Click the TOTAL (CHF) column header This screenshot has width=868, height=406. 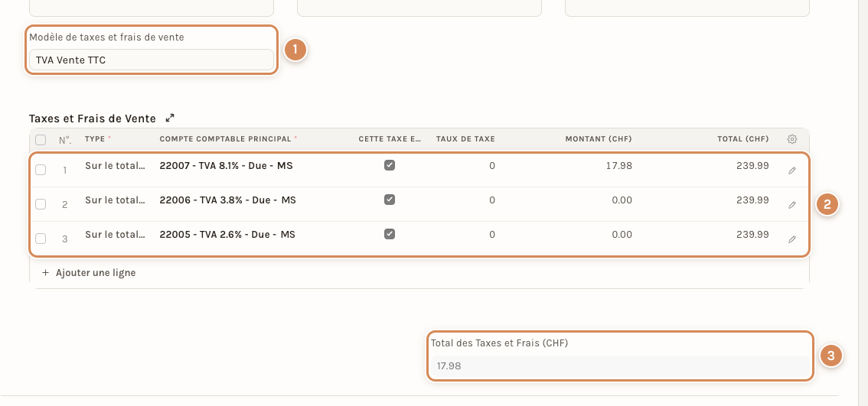coord(743,139)
